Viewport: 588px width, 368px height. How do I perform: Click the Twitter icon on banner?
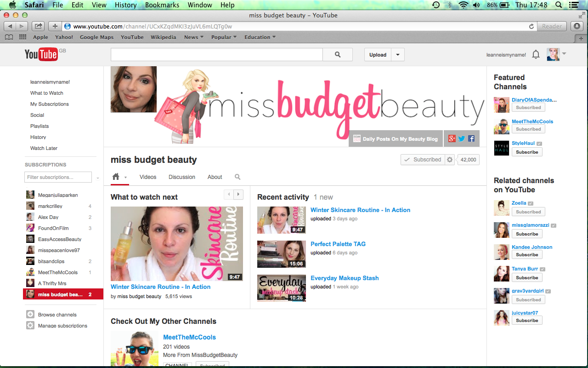coord(462,138)
